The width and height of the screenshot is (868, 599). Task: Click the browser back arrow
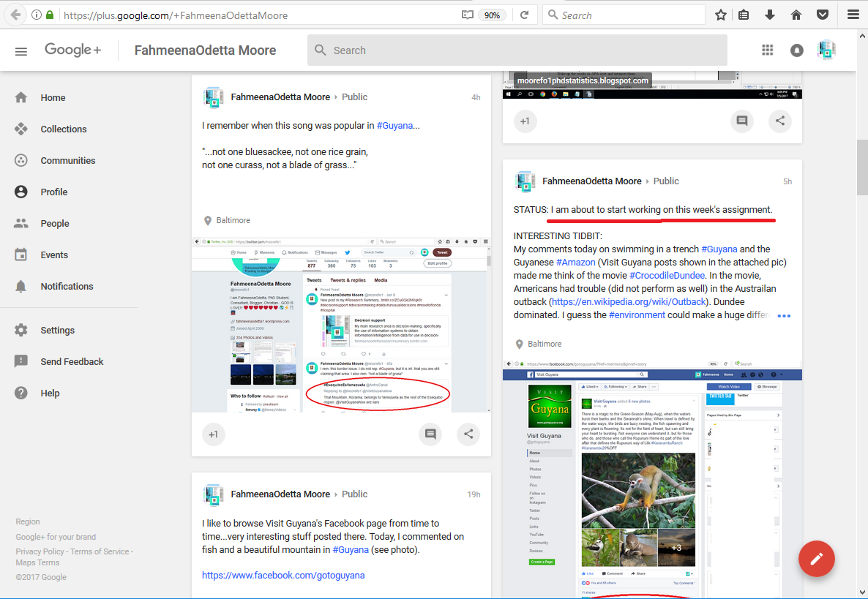[15, 15]
